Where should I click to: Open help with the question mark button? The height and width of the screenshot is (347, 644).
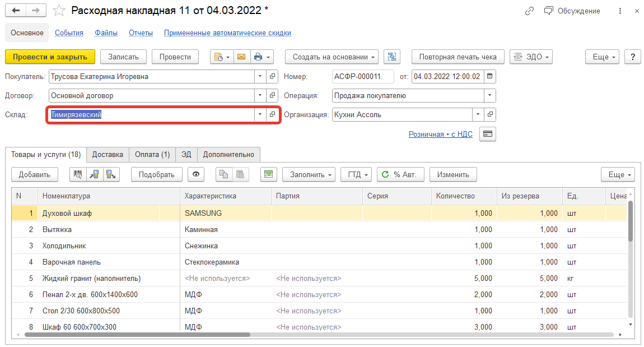point(632,57)
